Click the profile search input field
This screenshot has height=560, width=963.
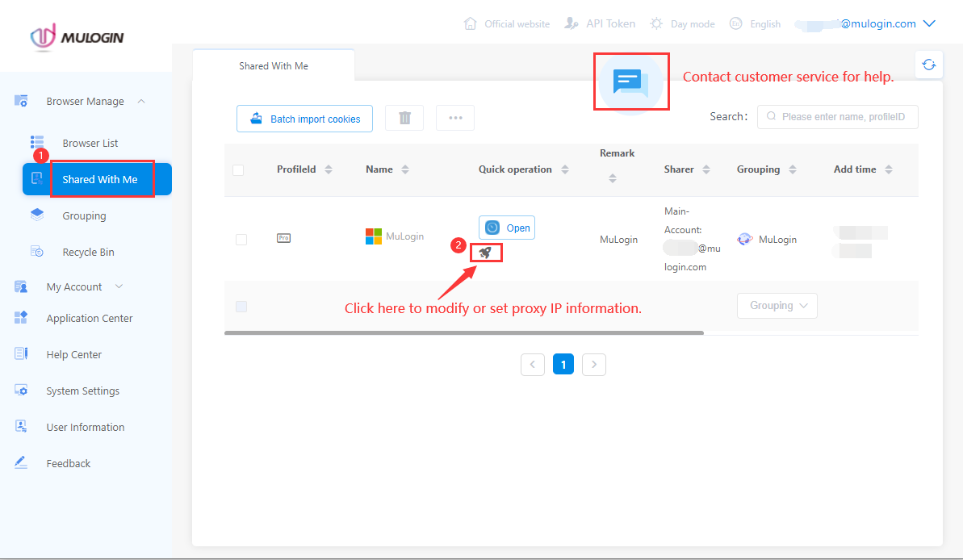point(837,116)
